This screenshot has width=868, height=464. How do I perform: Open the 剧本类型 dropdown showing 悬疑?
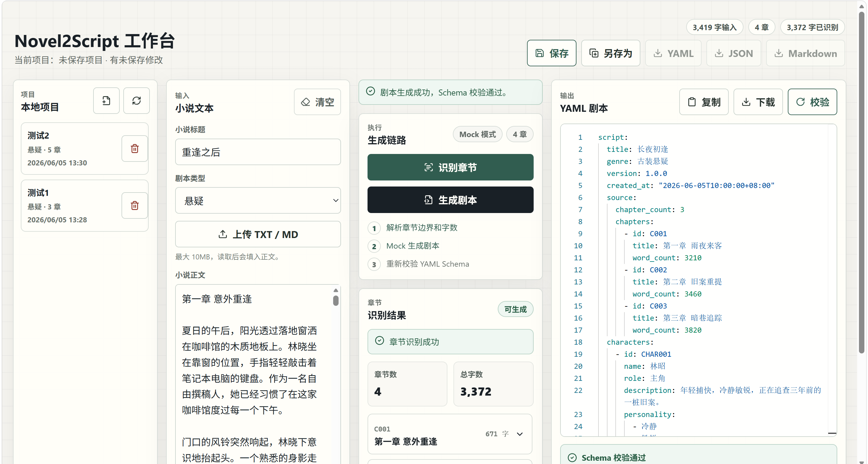(x=258, y=200)
